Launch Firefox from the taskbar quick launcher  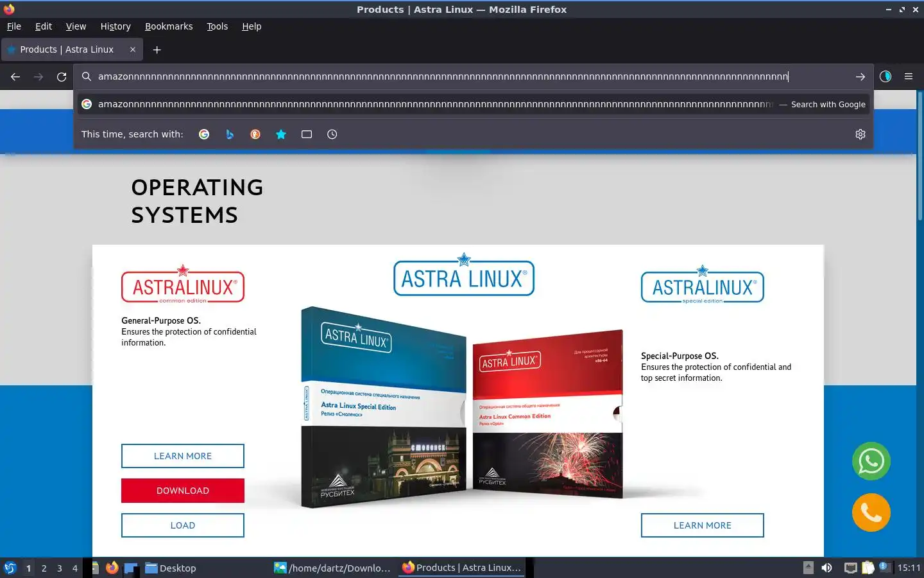coord(112,568)
